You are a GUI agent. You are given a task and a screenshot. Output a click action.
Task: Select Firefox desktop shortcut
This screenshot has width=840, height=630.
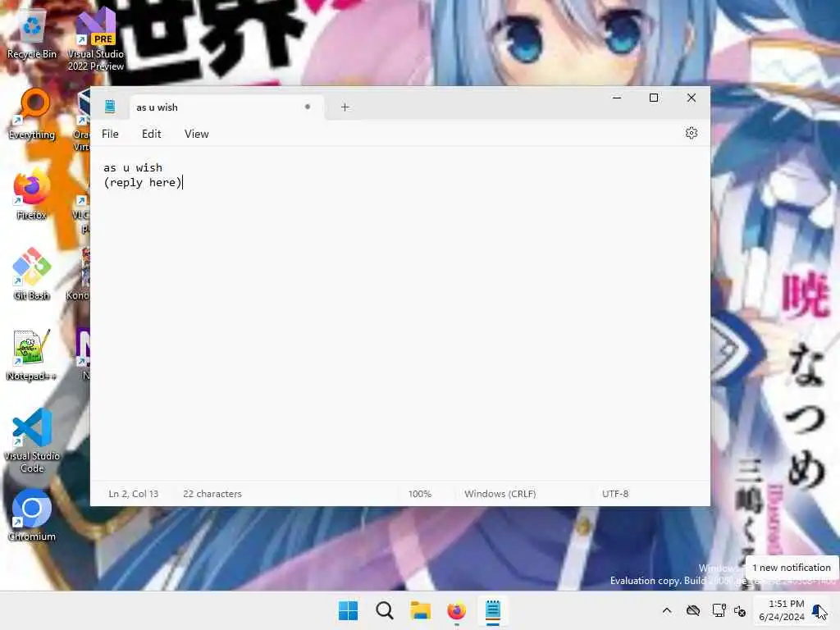(x=32, y=194)
